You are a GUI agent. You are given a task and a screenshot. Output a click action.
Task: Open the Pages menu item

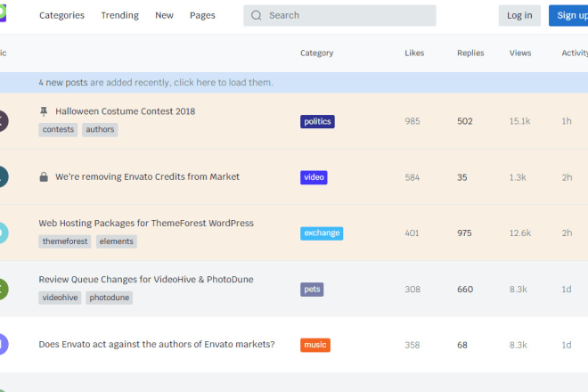(x=202, y=15)
